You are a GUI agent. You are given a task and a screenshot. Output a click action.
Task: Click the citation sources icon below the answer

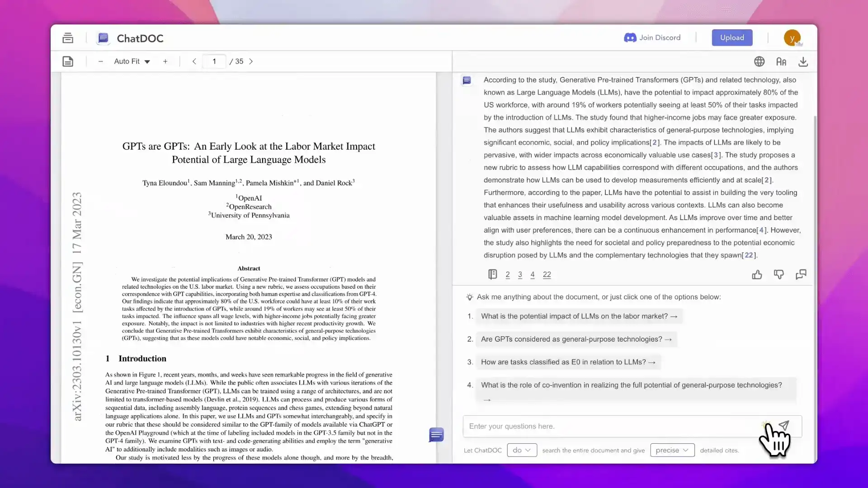492,274
